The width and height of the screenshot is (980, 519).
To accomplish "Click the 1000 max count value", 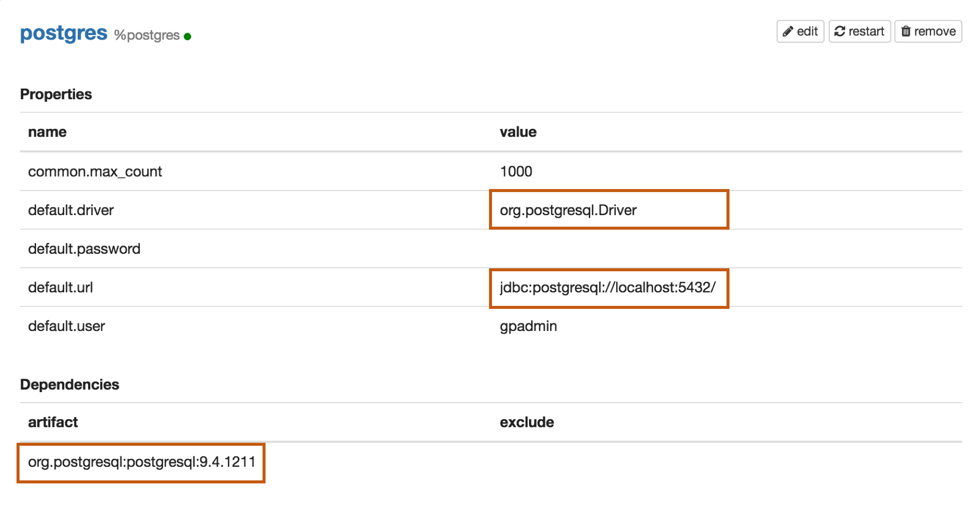I will coord(516,171).
